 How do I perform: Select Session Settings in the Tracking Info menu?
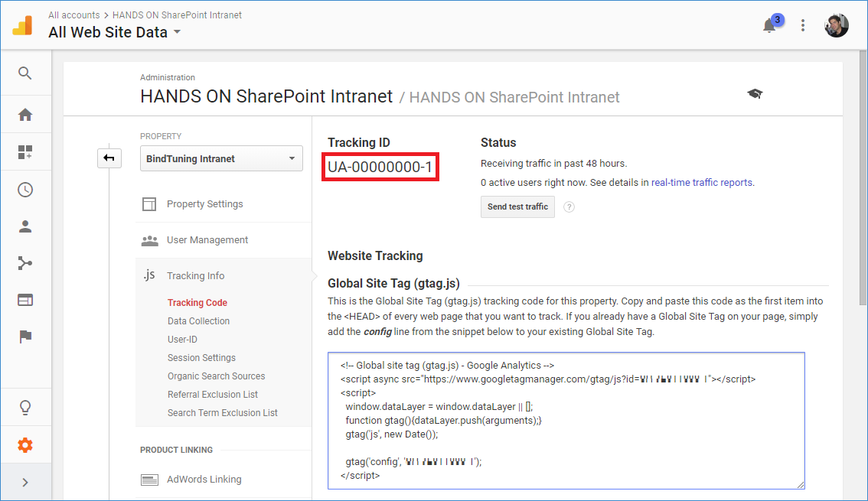tap(201, 357)
